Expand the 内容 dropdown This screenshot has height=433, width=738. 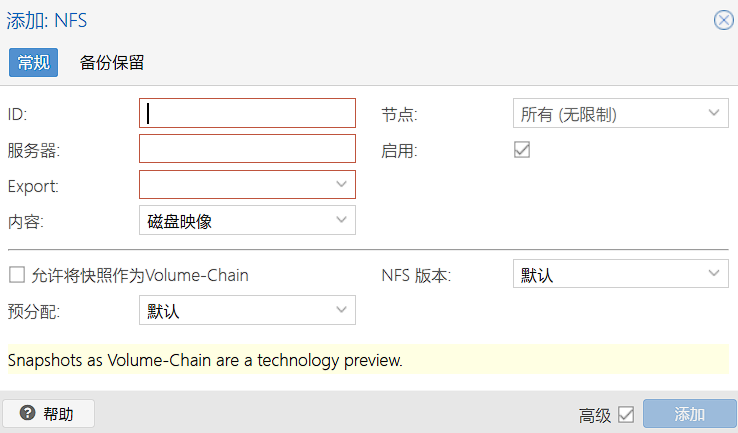click(x=342, y=220)
